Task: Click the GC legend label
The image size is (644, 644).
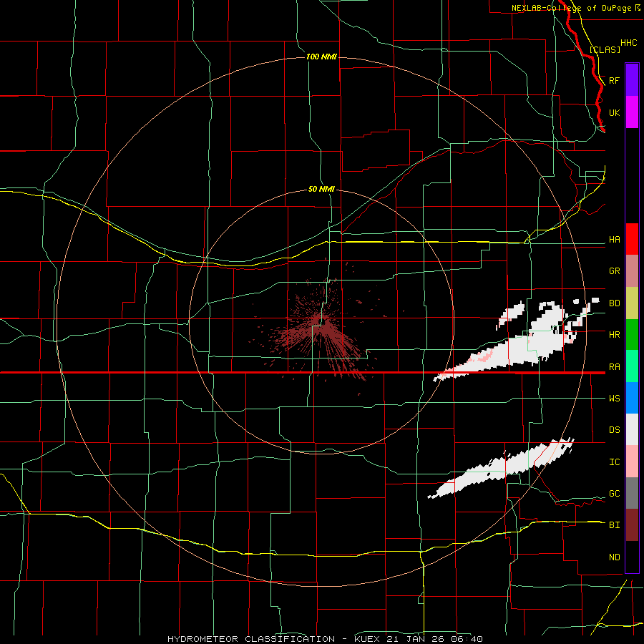Action: pos(614,494)
